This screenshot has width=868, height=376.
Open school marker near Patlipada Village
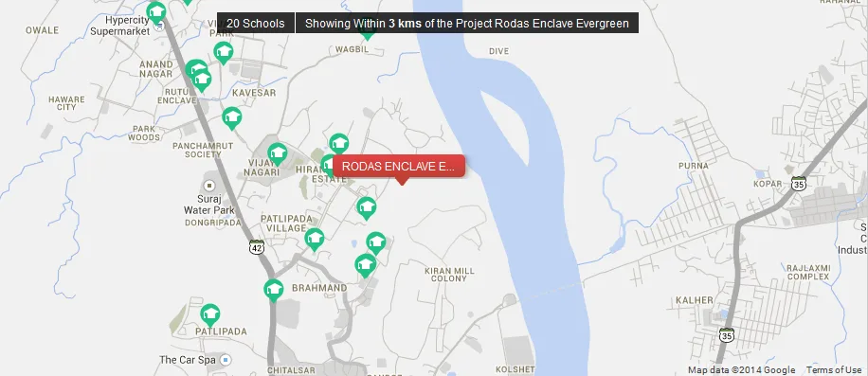(x=315, y=240)
